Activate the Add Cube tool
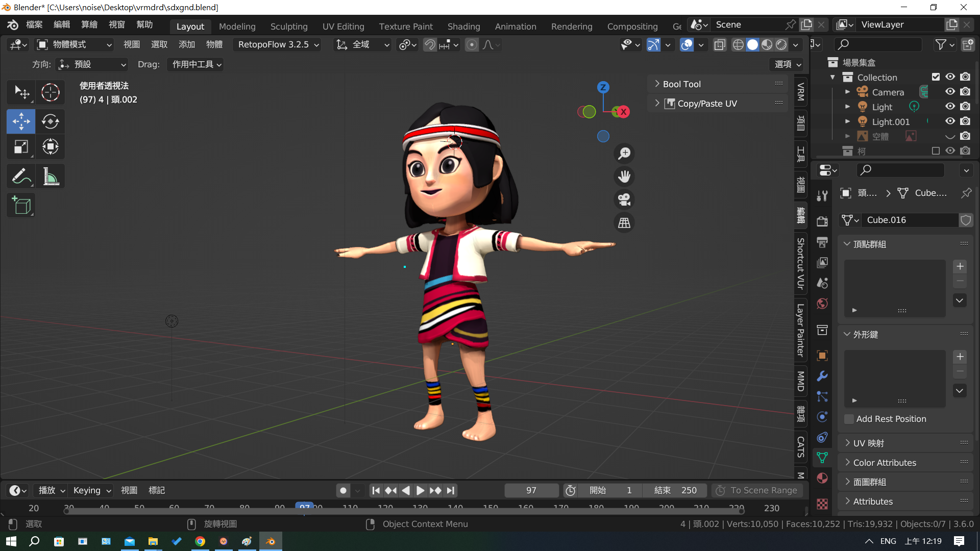This screenshot has height=551, width=980. (21, 206)
